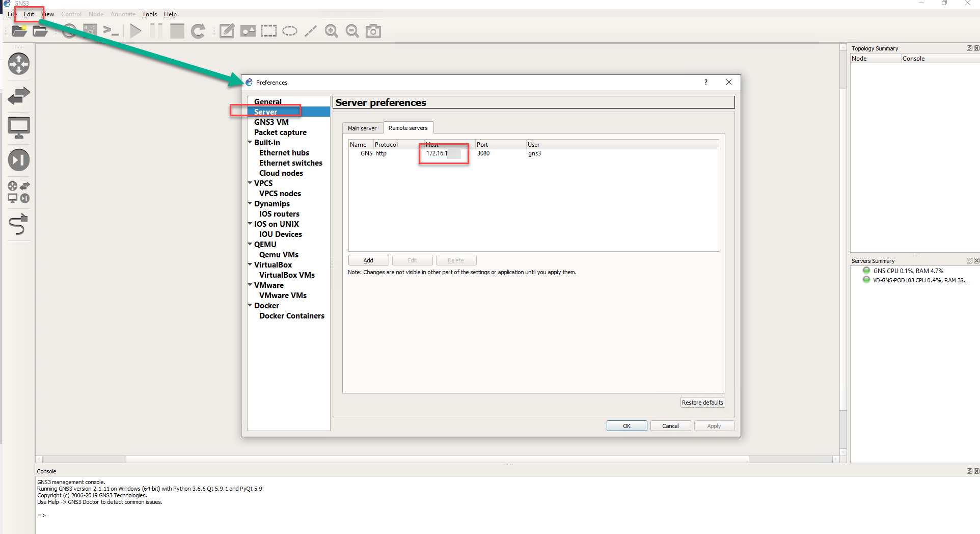Select the Add a Link tool
980x534 pixels.
[19, 225]
